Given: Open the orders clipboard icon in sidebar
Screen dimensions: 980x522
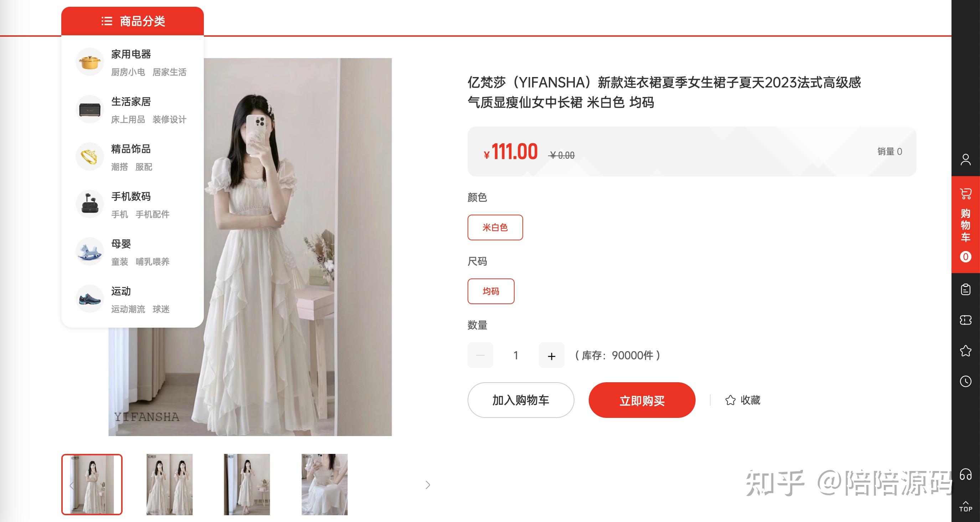Looking at the screenshot, I should pyautogui.click(x=965, y=290).
